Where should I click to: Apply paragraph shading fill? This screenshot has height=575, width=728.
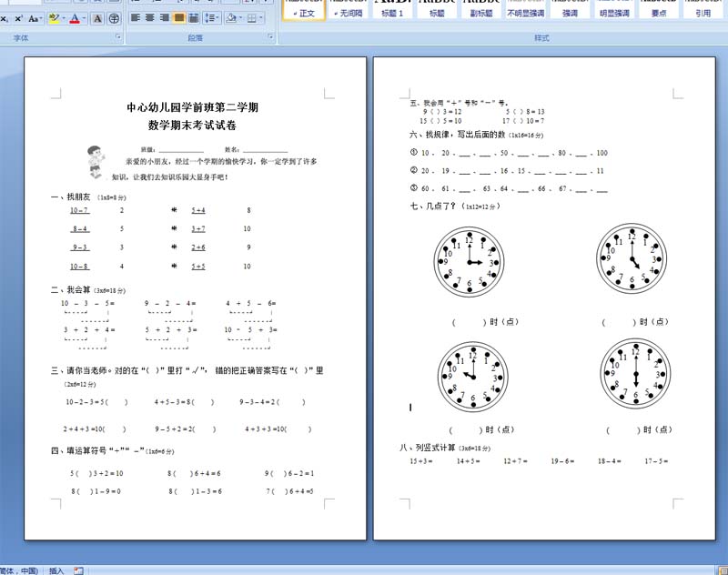pos(231,18)
